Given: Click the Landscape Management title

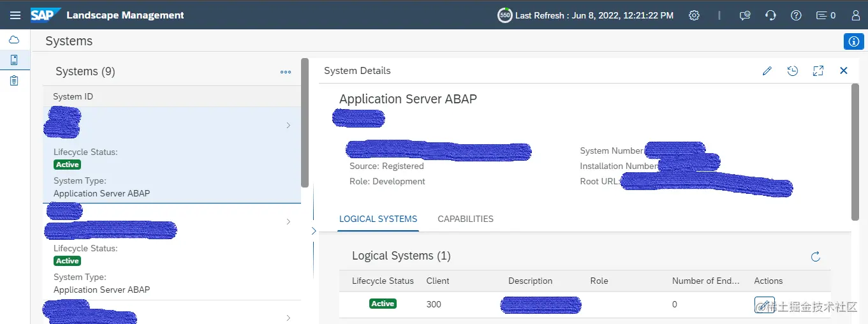Looking at the screenshot, I should tap(125, 15).
